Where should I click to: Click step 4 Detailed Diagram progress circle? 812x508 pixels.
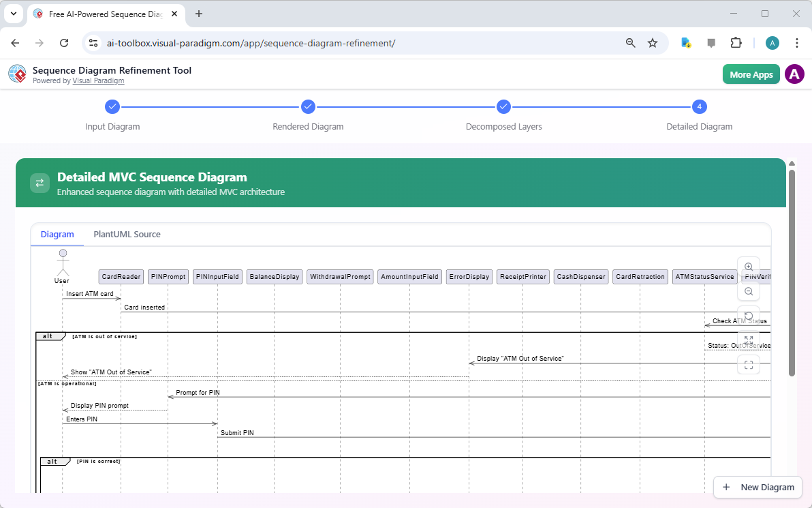tap(699, 106)
